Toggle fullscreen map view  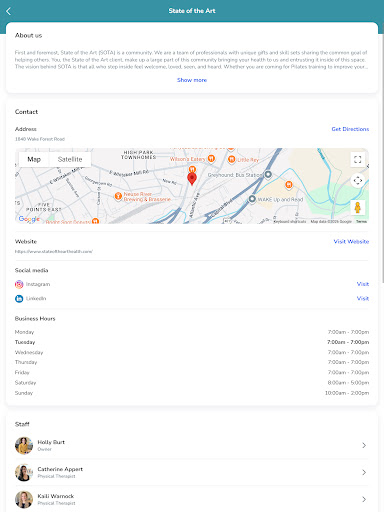point(358,159)
